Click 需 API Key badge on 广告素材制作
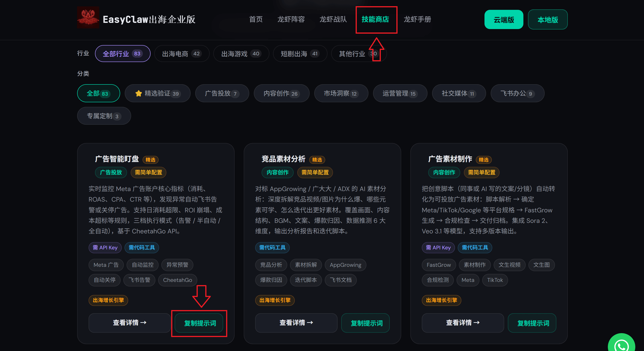644x351 pixels. [x=438, y=248]
